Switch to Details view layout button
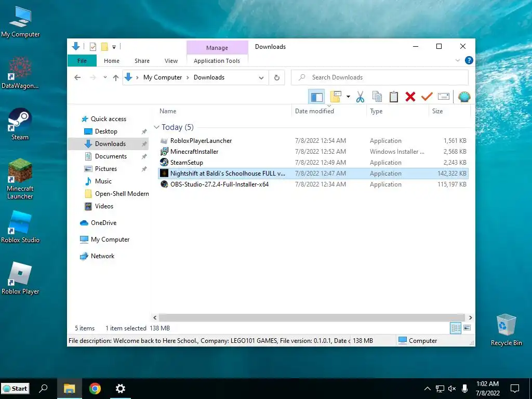Screen dimensions: 532x399 (x=456, y=328)
